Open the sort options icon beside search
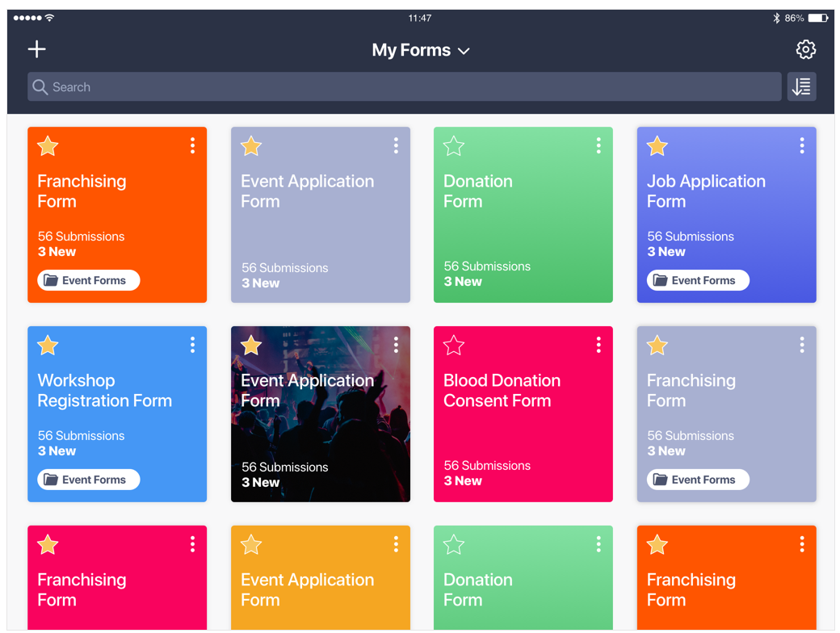This screenshot has height=633, width=840. pyautogui.click(x=801, y=86)
